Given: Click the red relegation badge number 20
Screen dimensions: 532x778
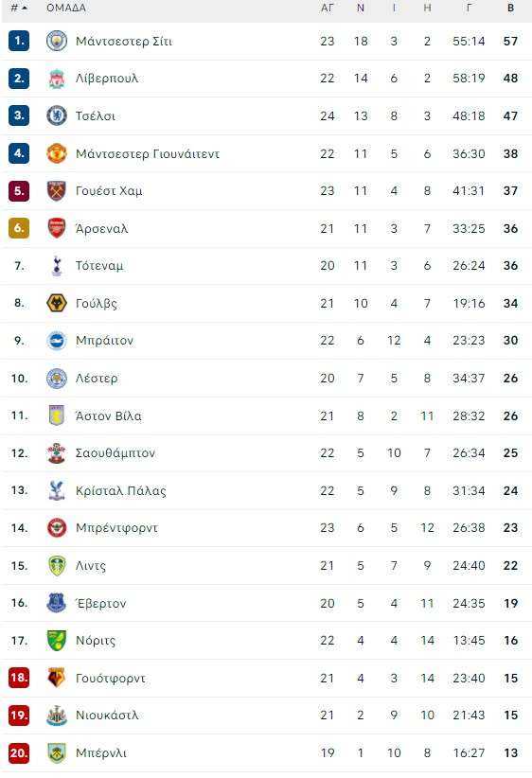Looking at the screenshot, I should [x=19, y=753].
